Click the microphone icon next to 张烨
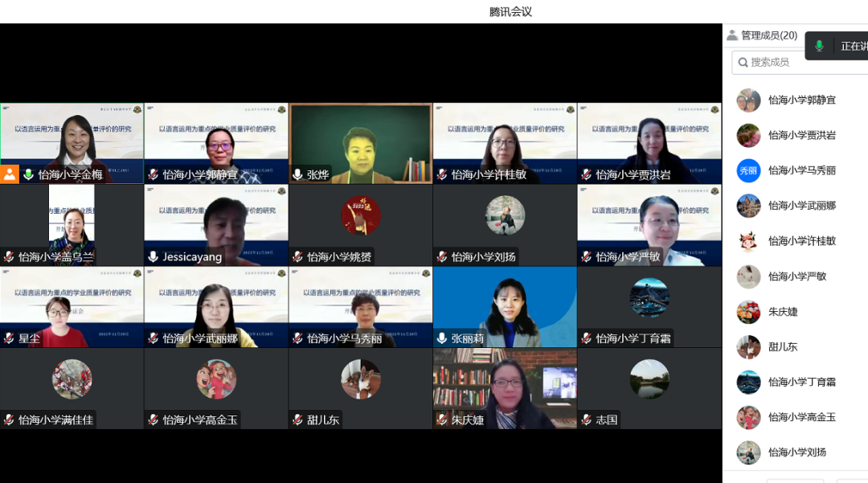Screen dimensions: 868x483 (298, 175)
